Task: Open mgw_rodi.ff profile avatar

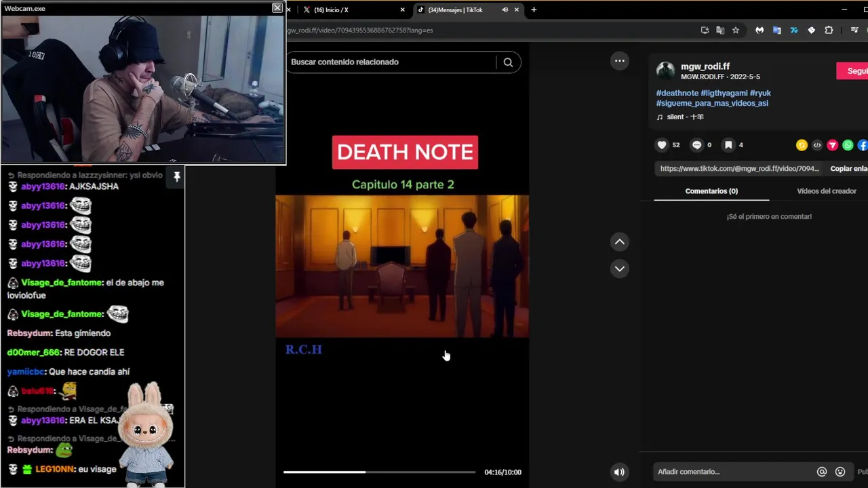Action: (665, 70)
